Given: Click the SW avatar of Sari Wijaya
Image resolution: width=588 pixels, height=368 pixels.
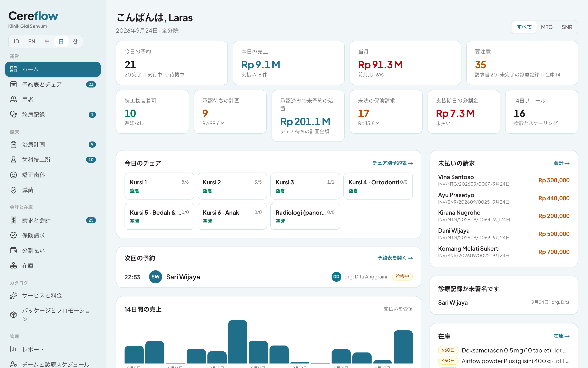Looking at the screenshot, I should click(x=156, y=277).
